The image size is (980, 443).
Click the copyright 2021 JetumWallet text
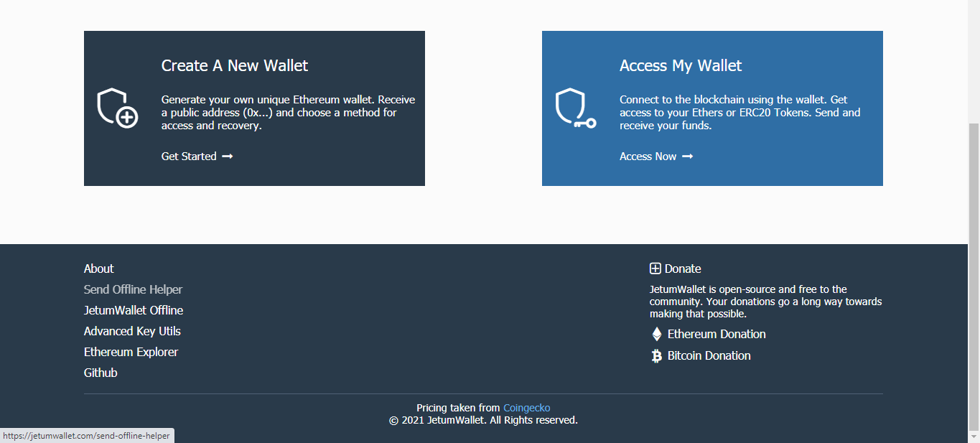tap(483, 420)
